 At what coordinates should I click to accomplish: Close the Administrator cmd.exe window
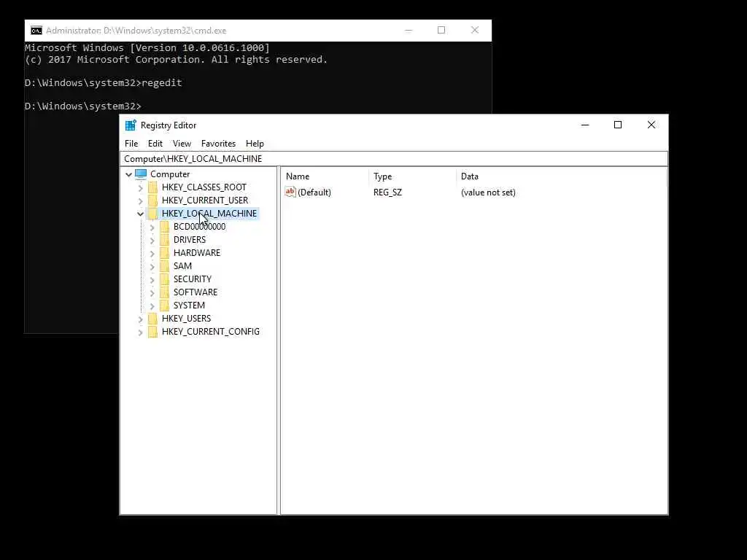(475, 30)
